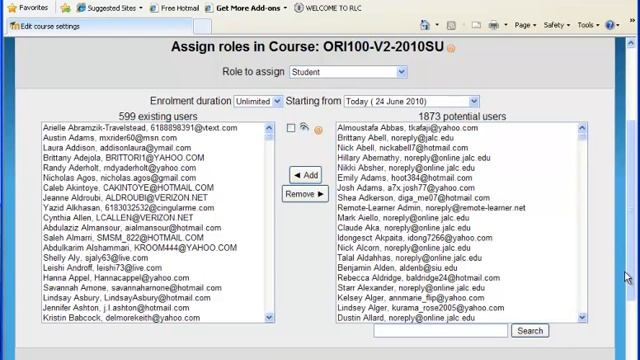Open the Get More Add-ons link
The height and width of the screenshot is (360, 640).
pyautogui.click(x=246, y=8)
